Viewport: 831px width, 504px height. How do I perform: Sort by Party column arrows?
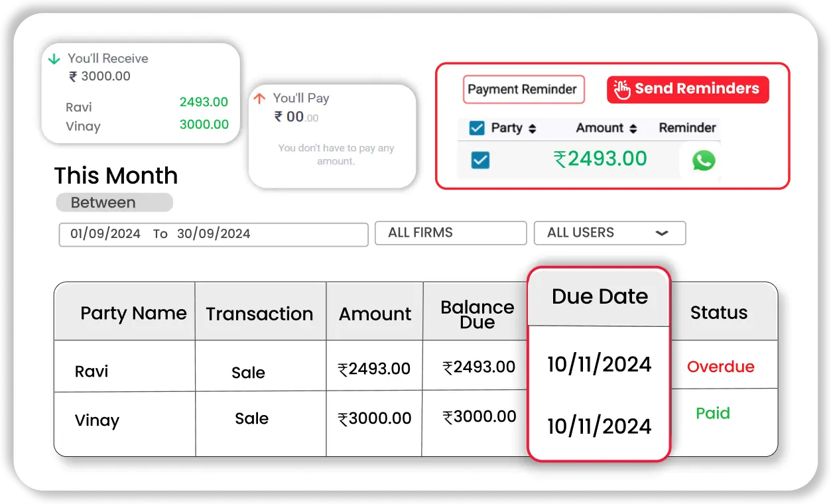(532, 129)
